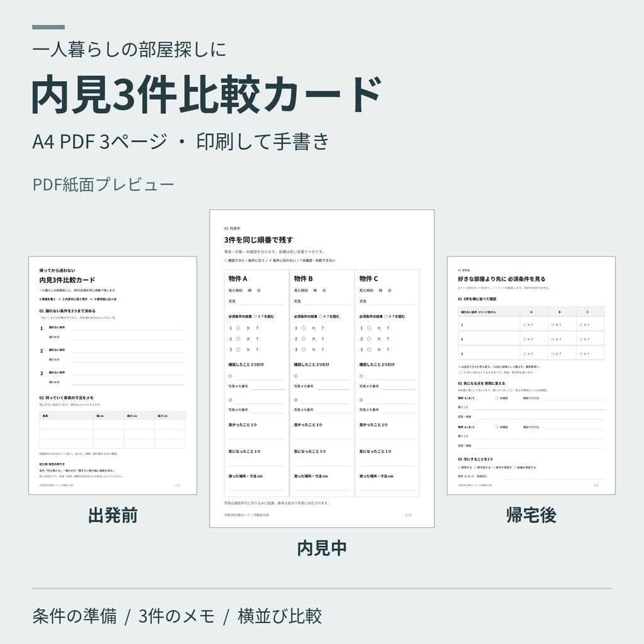The width and height of the screenshot is (644, 644).
Task: Click the 出発前 caption label
Action: (113, 515)
